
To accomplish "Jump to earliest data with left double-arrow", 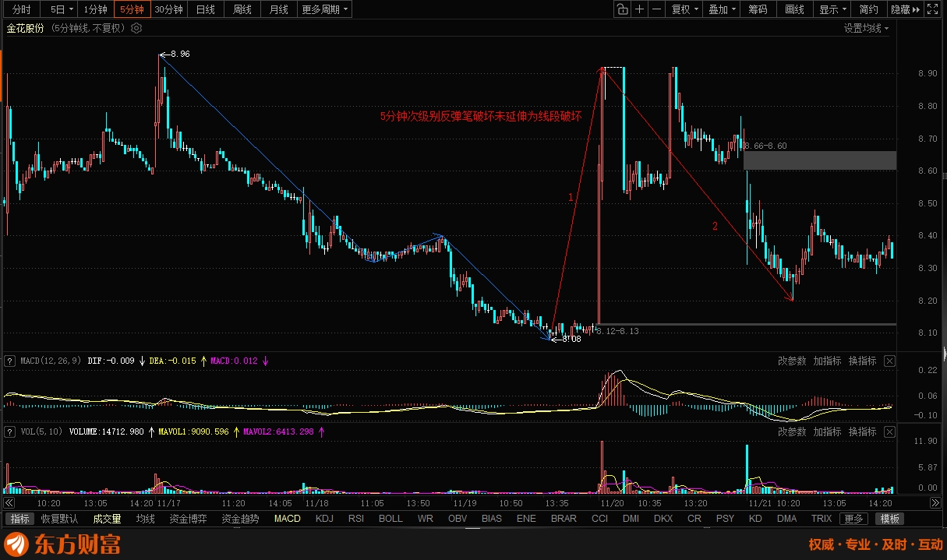I will point(9,504).
